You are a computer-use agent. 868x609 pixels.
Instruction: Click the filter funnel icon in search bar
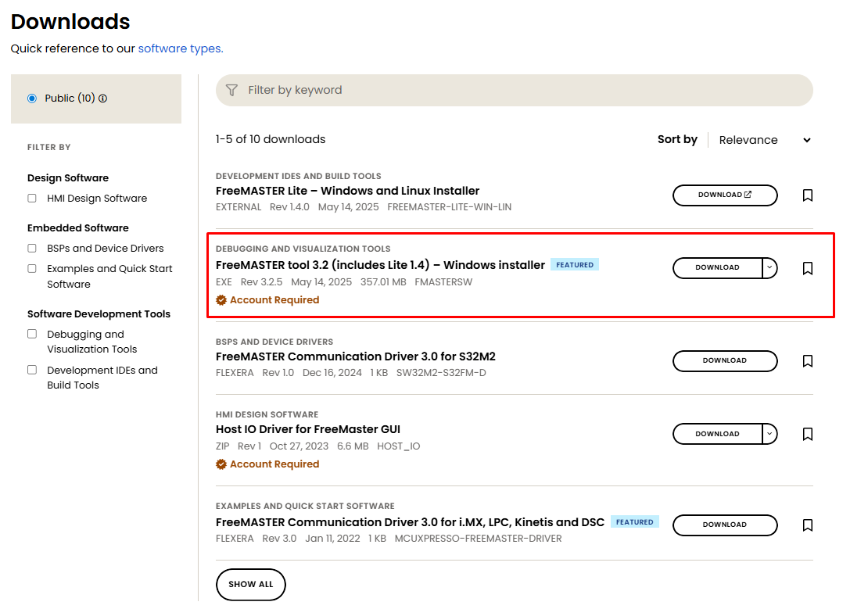tap(231, 91)
